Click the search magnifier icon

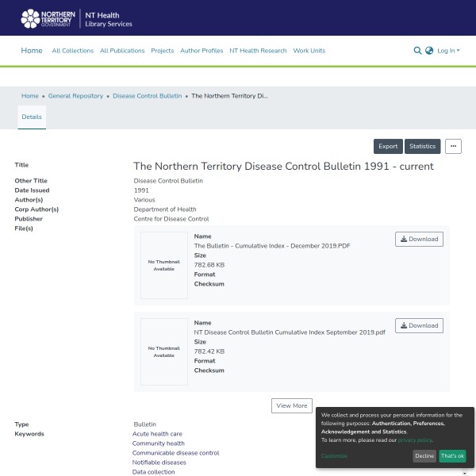[x=417, y=51]
